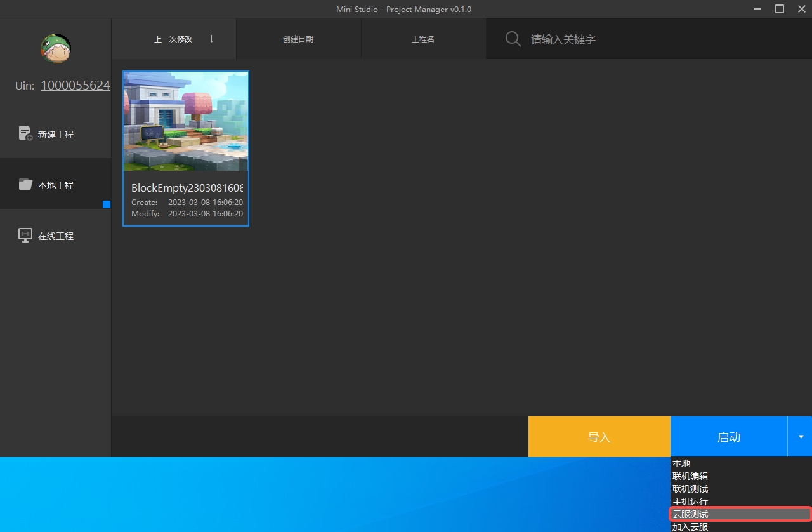Screen dimensions: 812x532
Task: Choose 主机运行 from launch menu
Action: 741,502
